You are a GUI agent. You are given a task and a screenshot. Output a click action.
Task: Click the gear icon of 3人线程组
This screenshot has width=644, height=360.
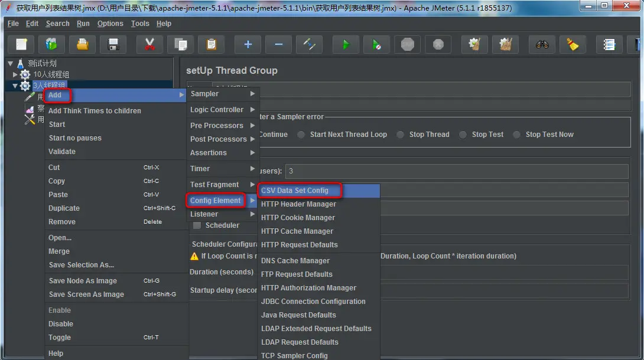coord(25,86)
